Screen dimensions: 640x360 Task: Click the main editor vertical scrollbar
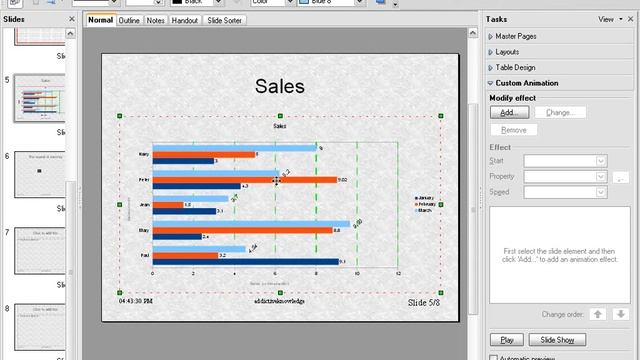[x=473, y=208]
